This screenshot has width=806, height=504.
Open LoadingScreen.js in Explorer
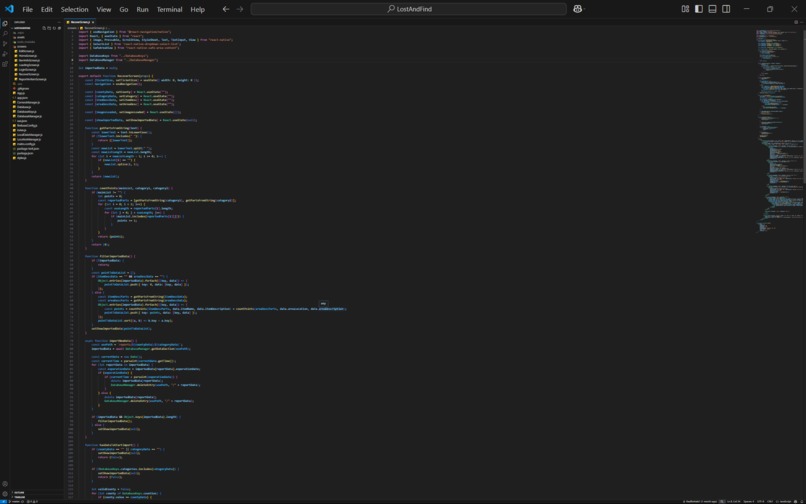click(x=29, y=65)
